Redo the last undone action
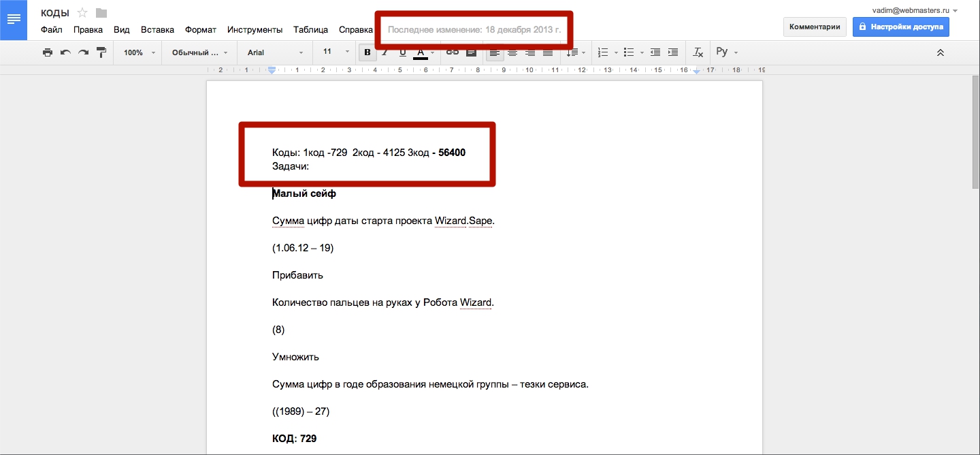Screen dimensions: 980x455 [83, 52]
